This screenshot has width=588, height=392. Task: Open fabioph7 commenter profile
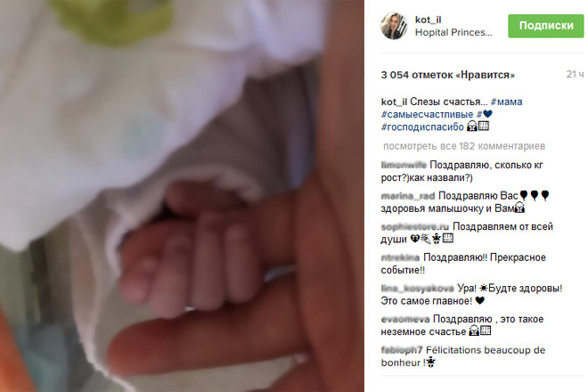click(x=402, y=350)
